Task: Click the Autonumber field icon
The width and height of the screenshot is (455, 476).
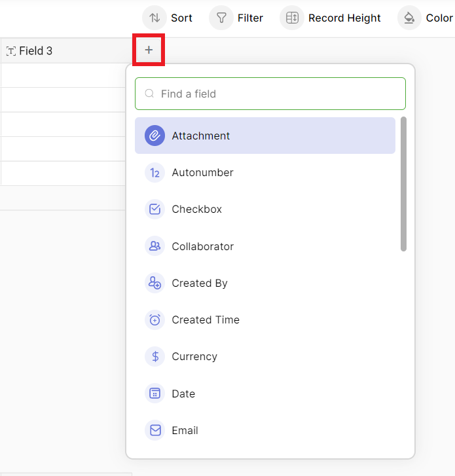Action: 155,173
